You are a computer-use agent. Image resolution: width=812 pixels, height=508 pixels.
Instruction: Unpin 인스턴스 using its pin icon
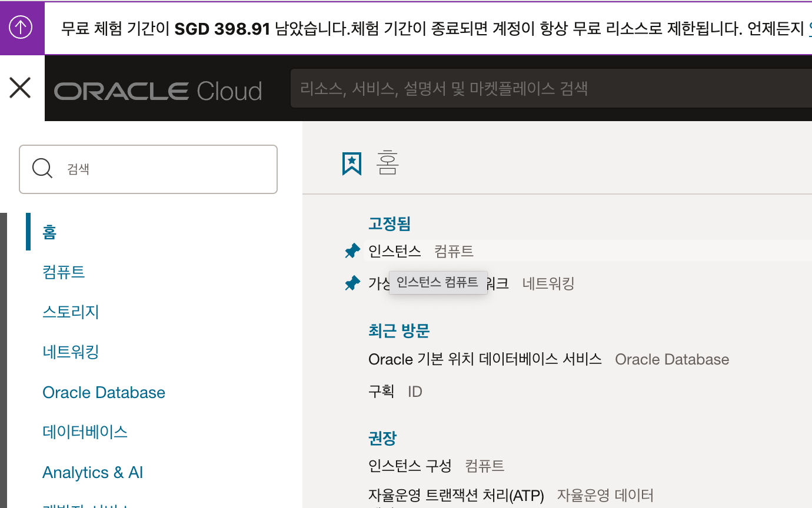click(x=352, y=252)
